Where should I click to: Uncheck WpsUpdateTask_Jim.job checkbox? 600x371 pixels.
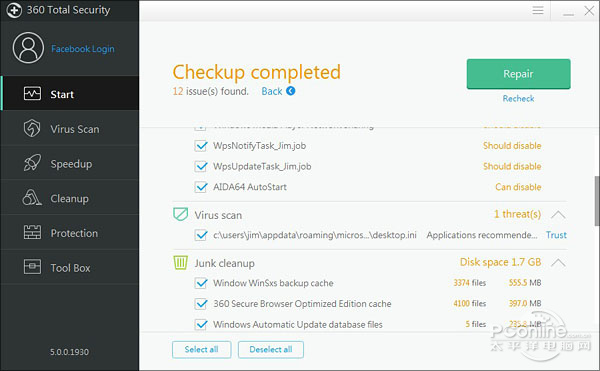point(201,166)
